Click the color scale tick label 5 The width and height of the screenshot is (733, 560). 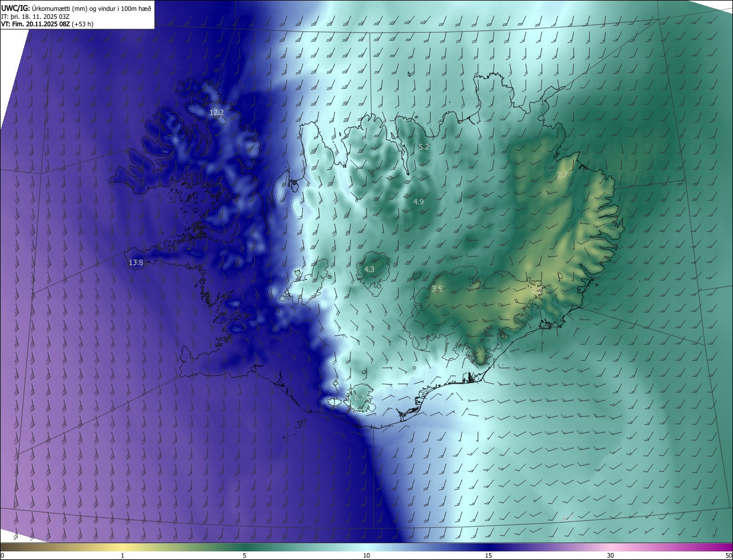(245, 555)
